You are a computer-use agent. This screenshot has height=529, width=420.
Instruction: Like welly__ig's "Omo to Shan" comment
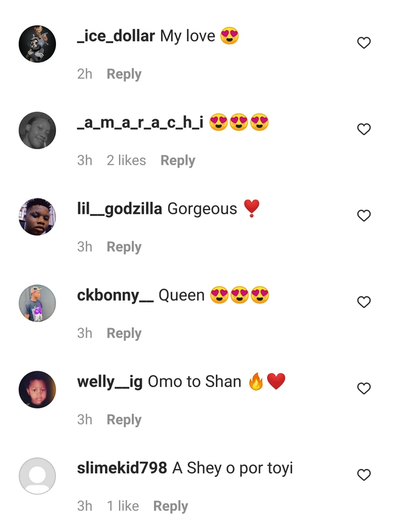click(363, 388)
